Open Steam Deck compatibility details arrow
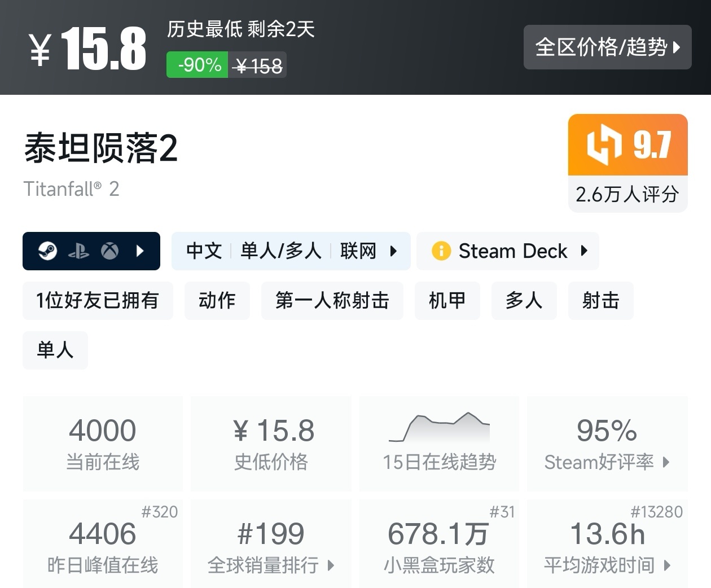711x588 pixels. 584,251
